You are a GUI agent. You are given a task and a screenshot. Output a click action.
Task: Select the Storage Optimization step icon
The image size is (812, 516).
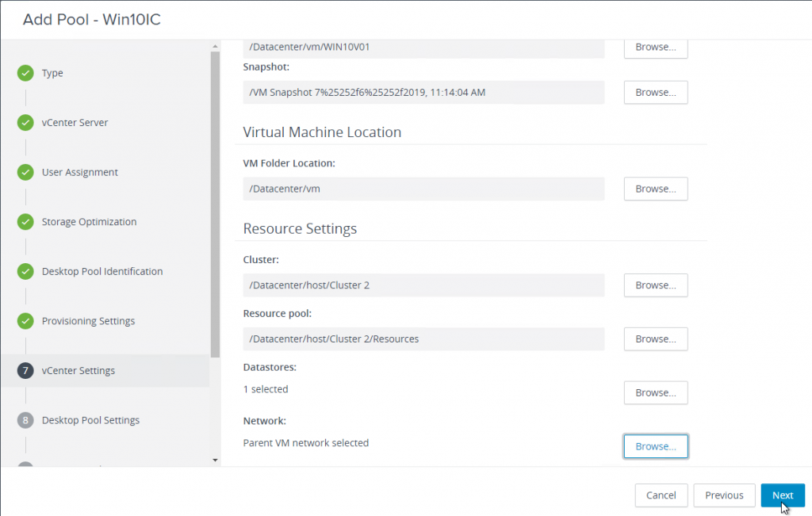click(25, 221)
